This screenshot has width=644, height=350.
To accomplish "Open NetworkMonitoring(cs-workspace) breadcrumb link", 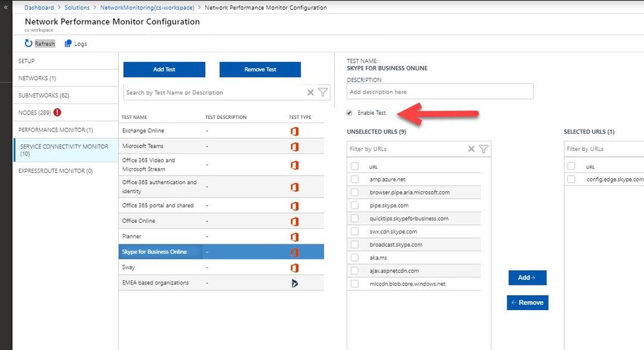I will coord(147,7).
